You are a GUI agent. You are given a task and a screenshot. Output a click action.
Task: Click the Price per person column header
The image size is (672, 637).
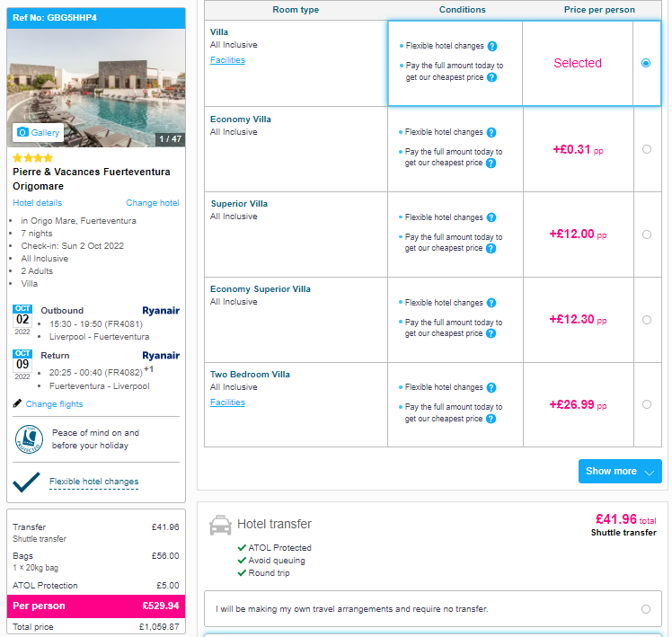(x=599, y=9)
